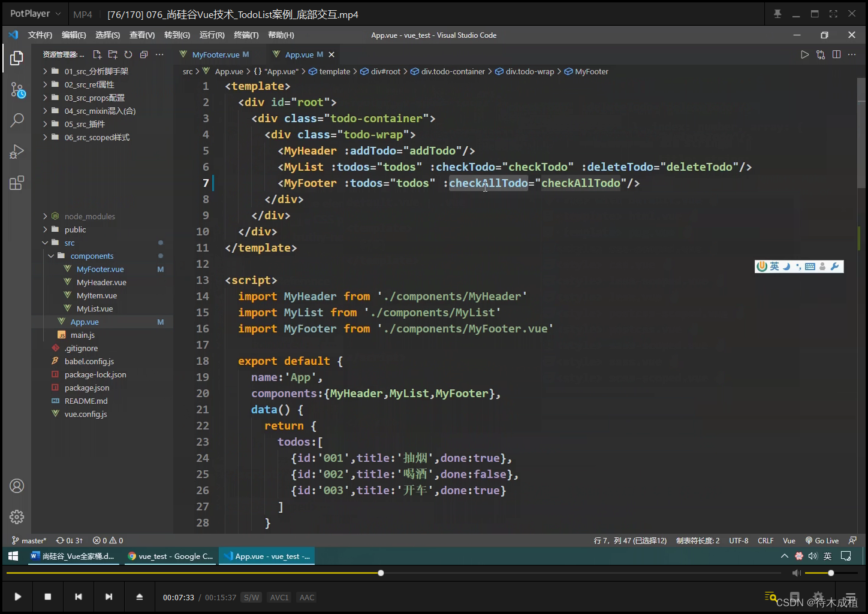Switch to vue_test Google Chrome taskbar item
Viewport: 868px width, 614px height.
coord(171,556)
